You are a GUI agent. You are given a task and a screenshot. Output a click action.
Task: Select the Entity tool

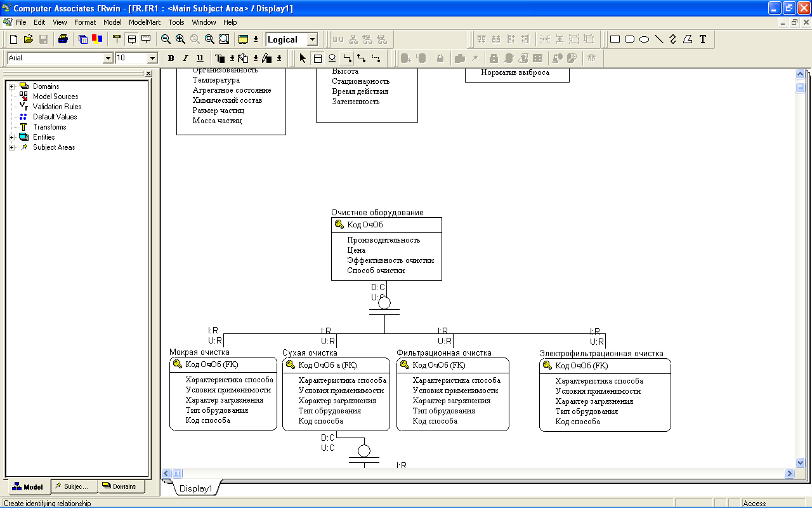(x=317, y=58)
